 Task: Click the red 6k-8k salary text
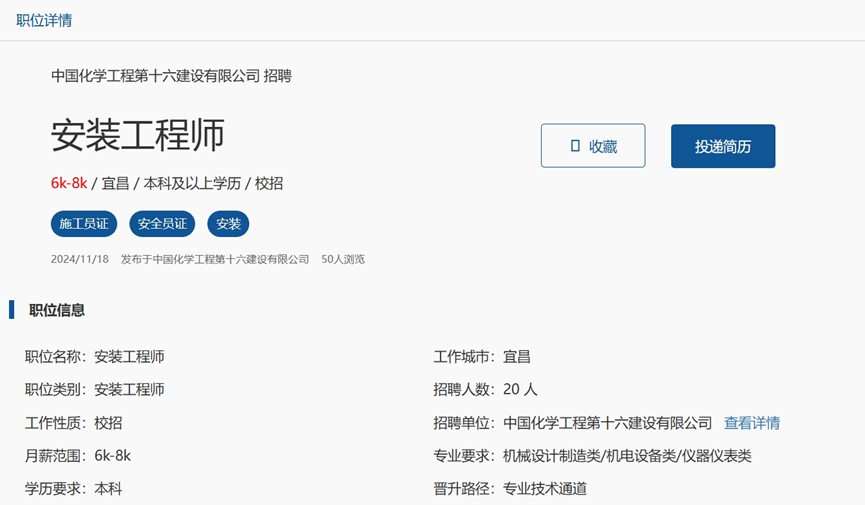click(x=69, y=183)
